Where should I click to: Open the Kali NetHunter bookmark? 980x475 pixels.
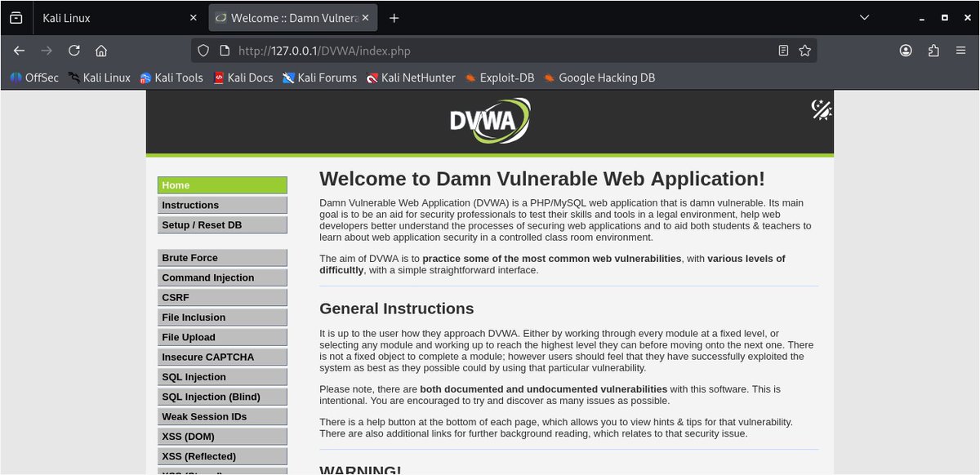[411, 78]
